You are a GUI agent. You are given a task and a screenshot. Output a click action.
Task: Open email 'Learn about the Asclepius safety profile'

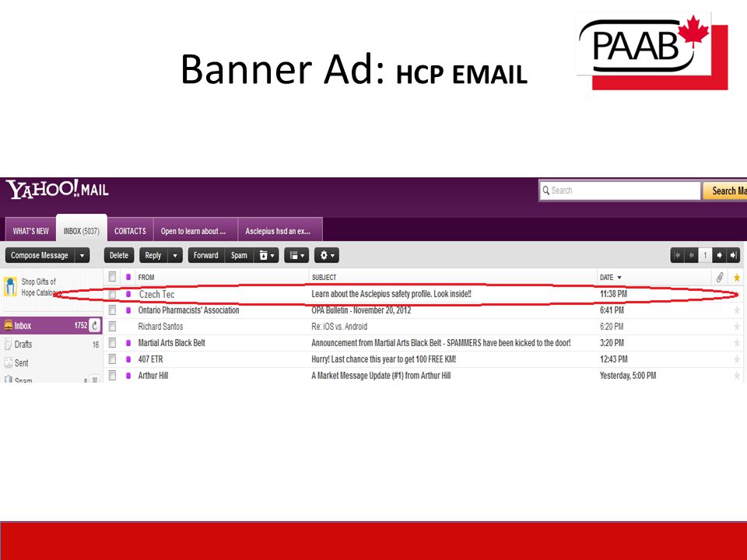tap(391, 294)
